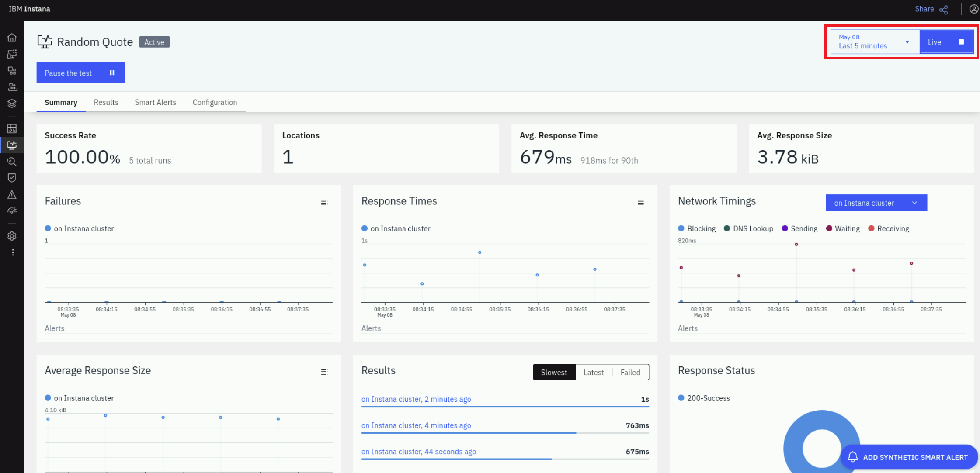Click the 1s result progress bar

click(505, 407)
